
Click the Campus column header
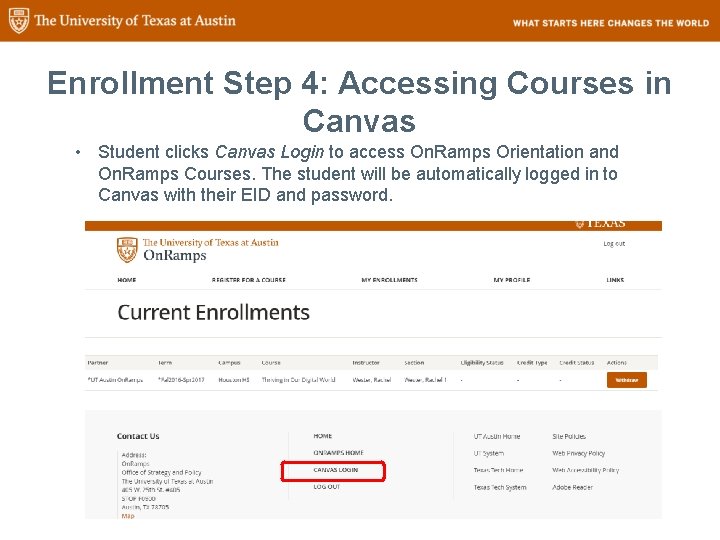pos(229,363)
